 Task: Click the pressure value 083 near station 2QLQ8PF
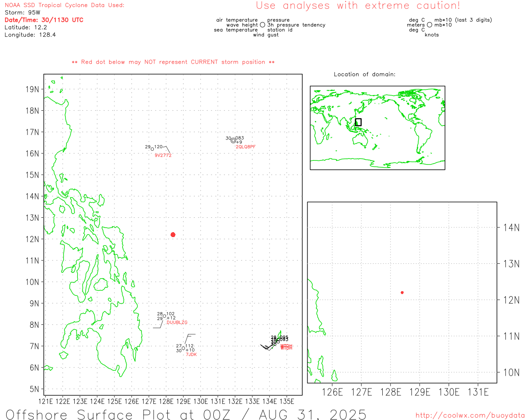[240, 138]
